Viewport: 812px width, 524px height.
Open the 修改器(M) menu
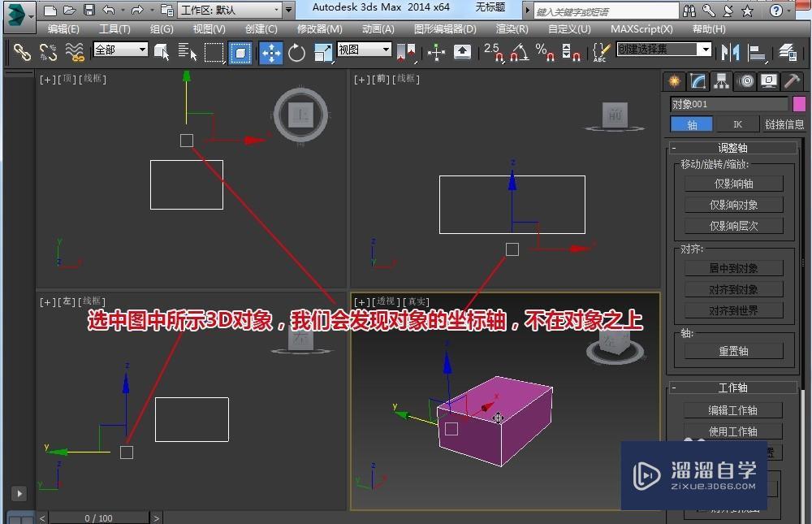[x=318, y=29]
